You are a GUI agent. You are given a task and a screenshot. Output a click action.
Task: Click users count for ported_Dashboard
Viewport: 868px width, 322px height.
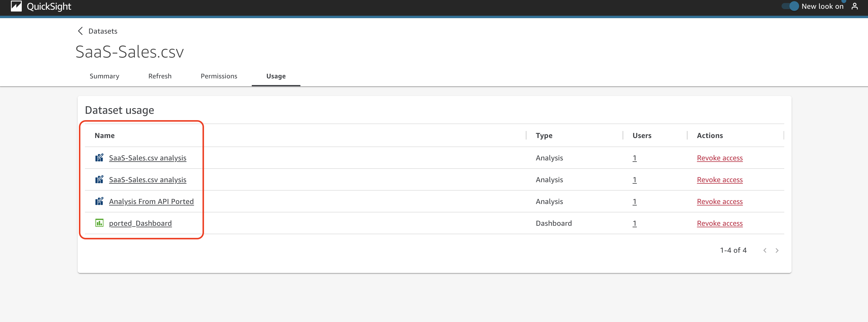(x=634, y=223)
